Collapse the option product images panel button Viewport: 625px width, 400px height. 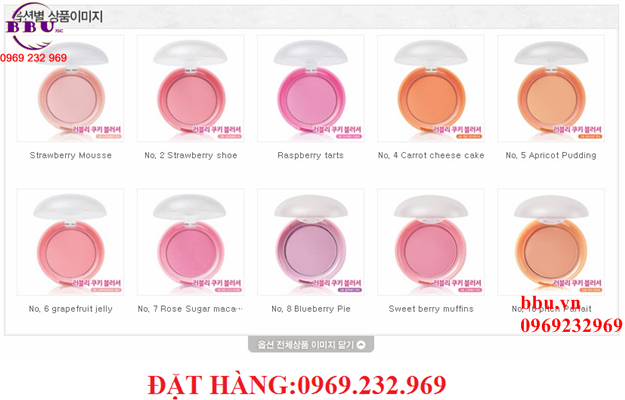click(x=311, y=345)
